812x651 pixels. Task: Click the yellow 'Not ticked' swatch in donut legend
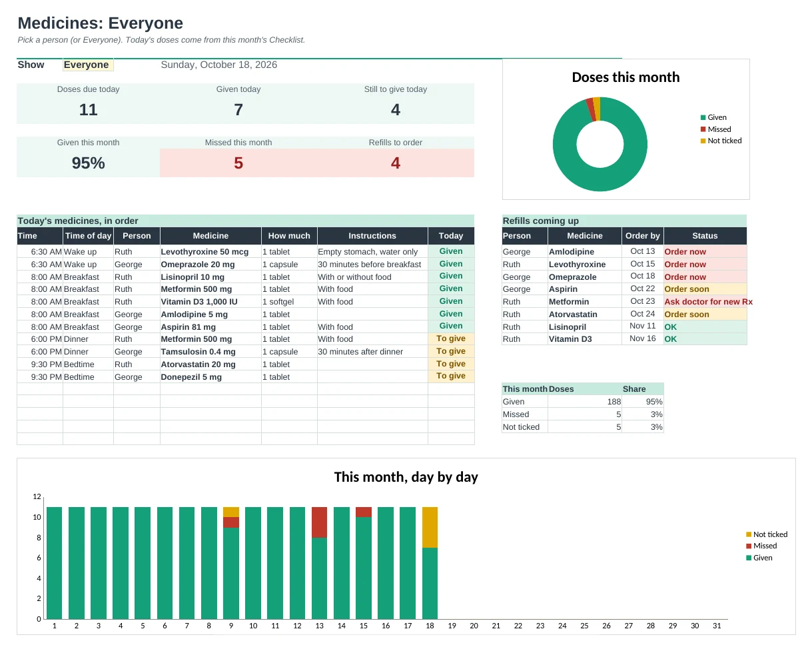703,141
